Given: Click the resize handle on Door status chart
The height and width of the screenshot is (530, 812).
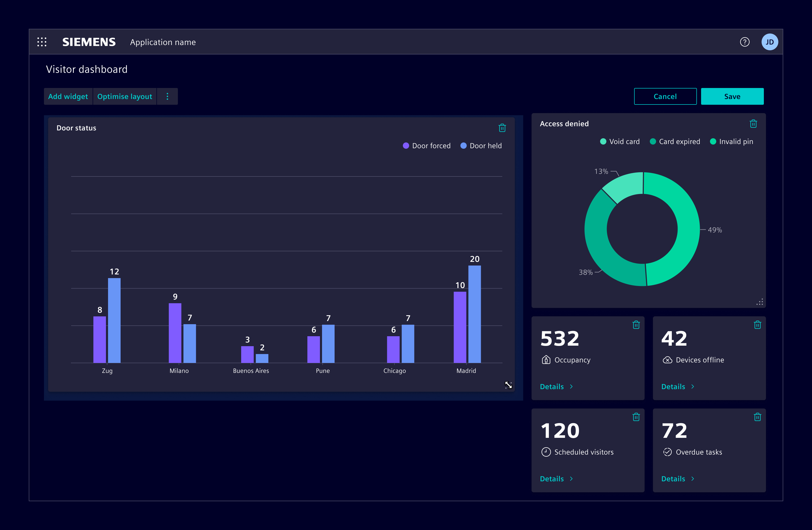Looking at the screenshot, I should coord(508,385).
